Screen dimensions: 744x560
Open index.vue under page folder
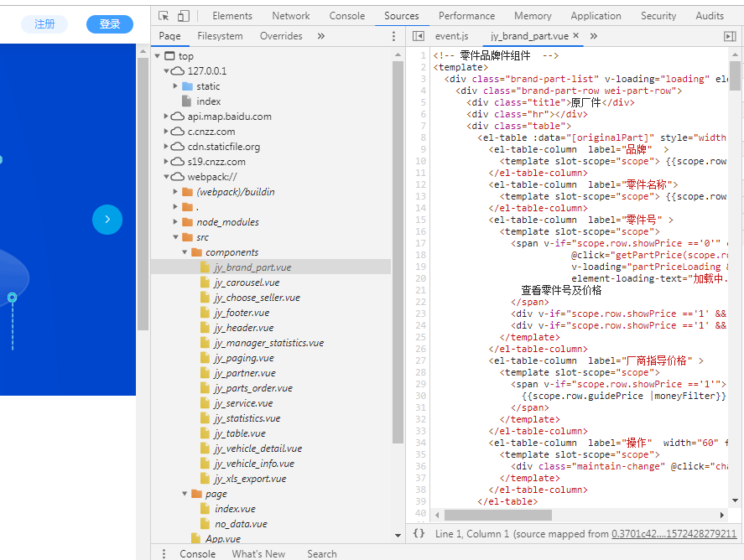coord(235,509)
